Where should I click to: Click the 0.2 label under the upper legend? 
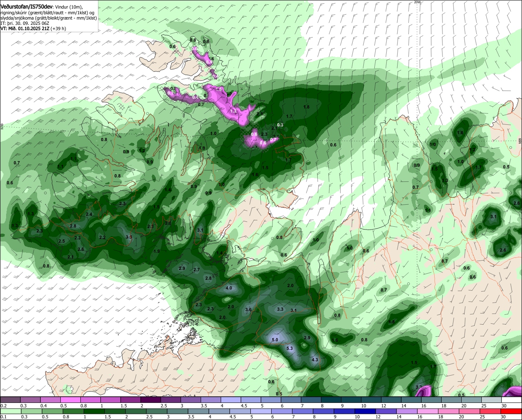click(x=3, y=406)
